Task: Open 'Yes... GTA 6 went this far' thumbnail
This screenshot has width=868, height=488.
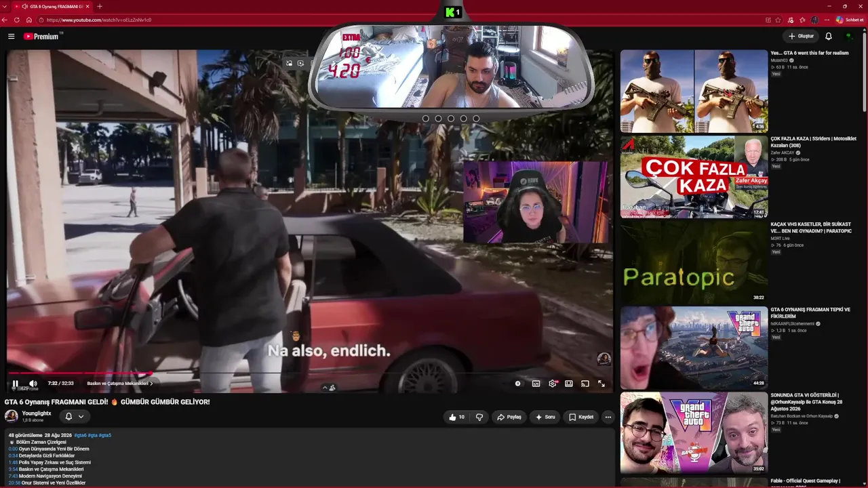Action: 694,91
